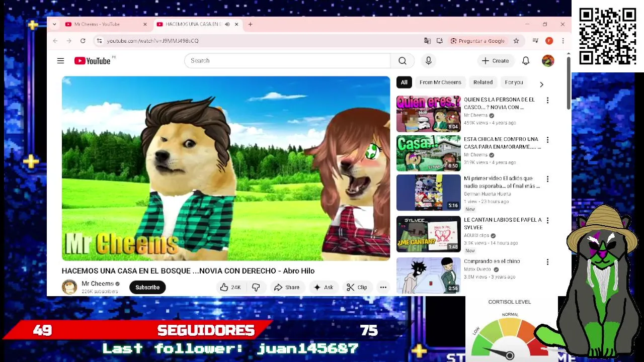The height and width of the screenshot is (362, 644).
Task: Open more actions three-dot menu under video
Action: point(383,287)
